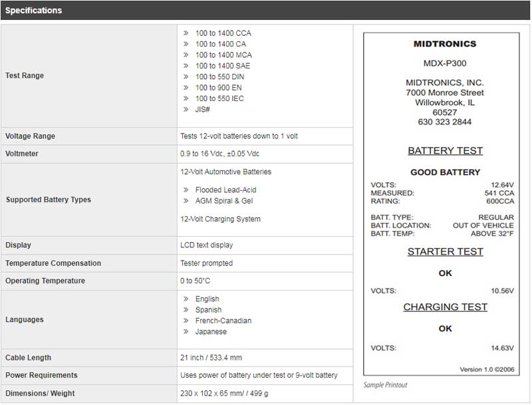The image size is (532, 405).
Task: Click the bullet arrow next to Japanese
Action: click(x=186, y=332)
